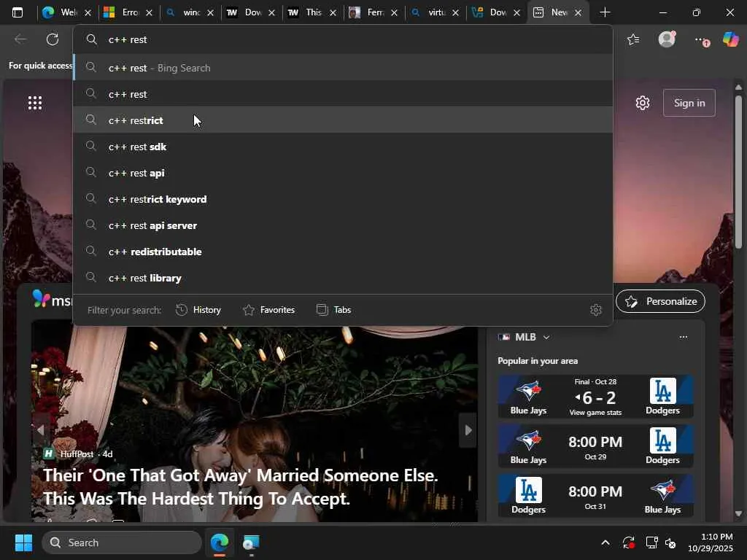Open the network display tray icon
Viewport: 747px width, 560px height.
point(651,542)
